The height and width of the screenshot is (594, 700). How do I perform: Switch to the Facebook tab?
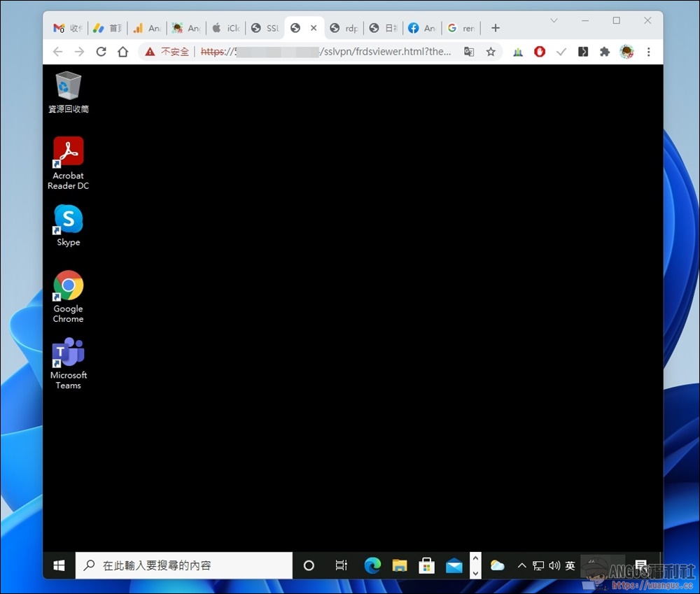click(422, 28)
